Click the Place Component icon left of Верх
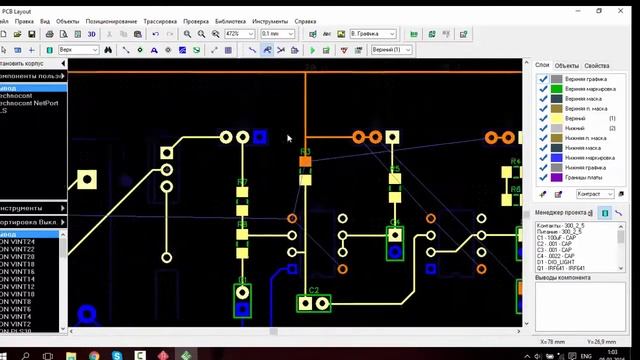 [49, 50]
